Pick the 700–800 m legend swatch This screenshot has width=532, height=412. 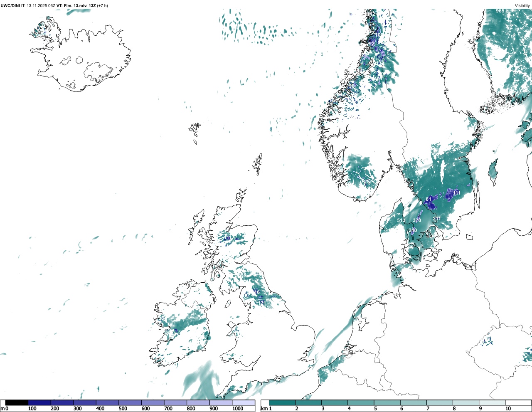tap(175, 403)
